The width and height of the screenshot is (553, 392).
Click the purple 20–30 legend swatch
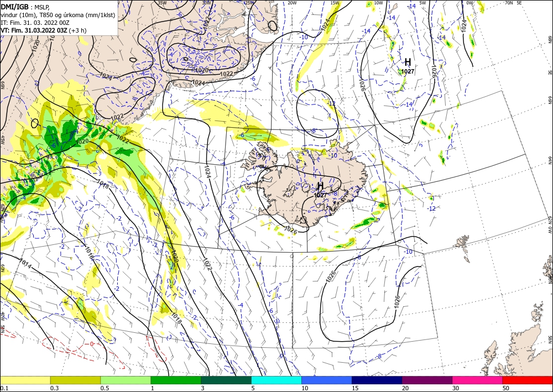point(427,380)
